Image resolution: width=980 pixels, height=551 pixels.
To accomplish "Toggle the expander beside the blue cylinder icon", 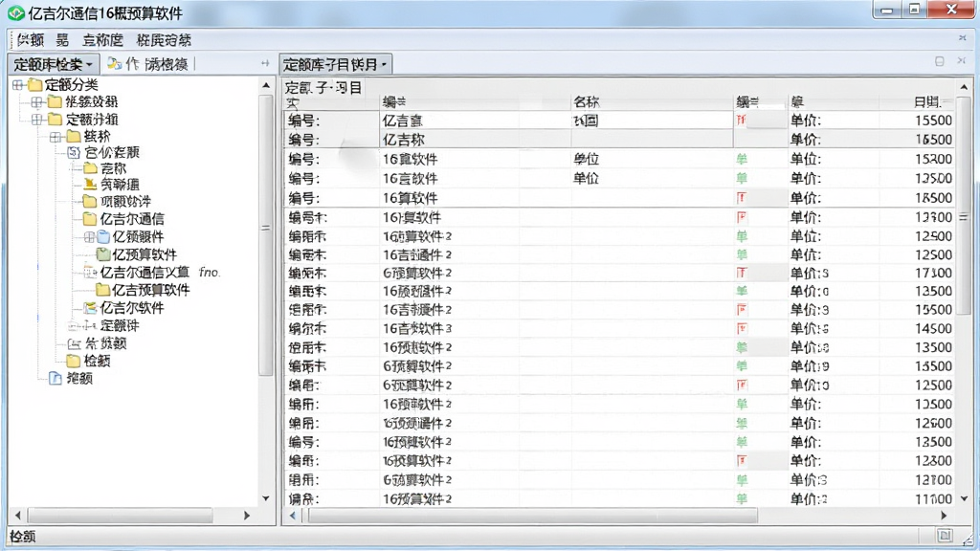I will tap(89, 237).
